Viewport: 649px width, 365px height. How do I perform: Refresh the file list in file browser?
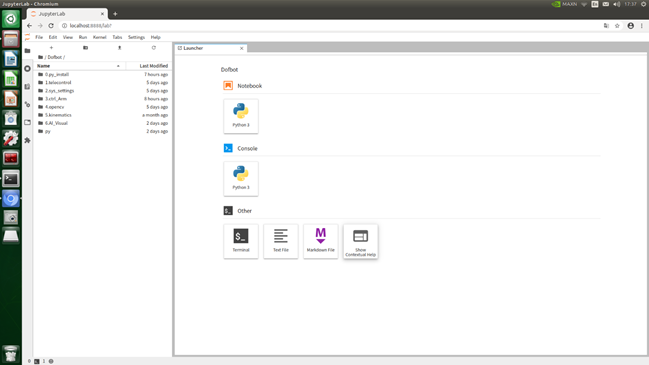[154, 48]
